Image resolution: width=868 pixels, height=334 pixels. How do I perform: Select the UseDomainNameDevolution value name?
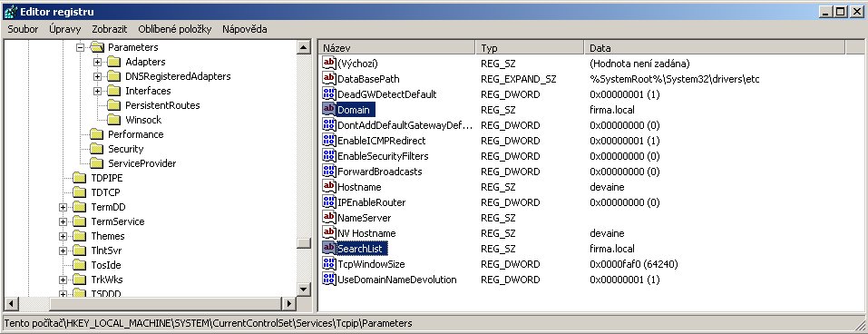pyautogui.click(x=397, y=280)
